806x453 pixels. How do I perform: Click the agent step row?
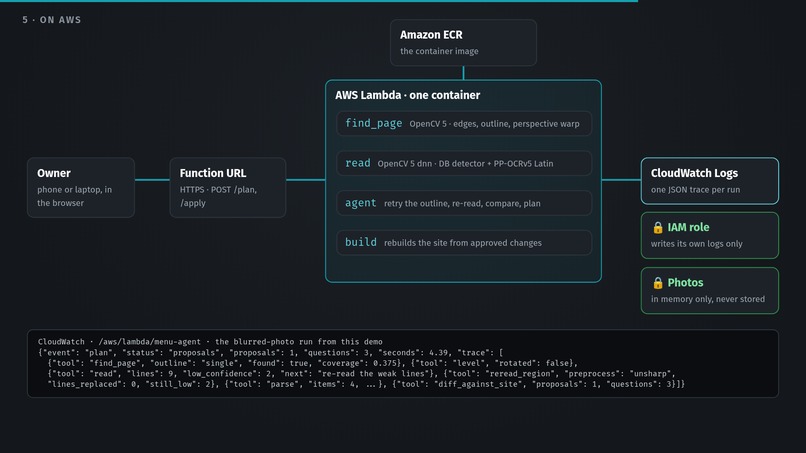pyautogui.click(x=464, y=203)
